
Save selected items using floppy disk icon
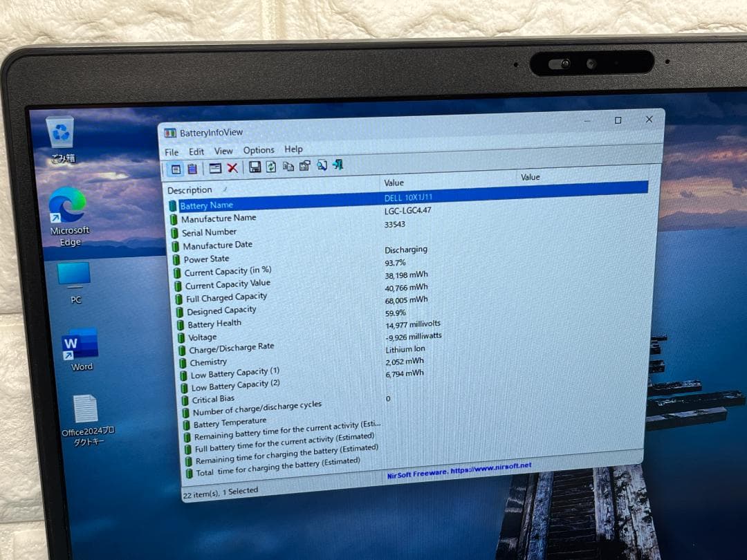tap(255, 167)
